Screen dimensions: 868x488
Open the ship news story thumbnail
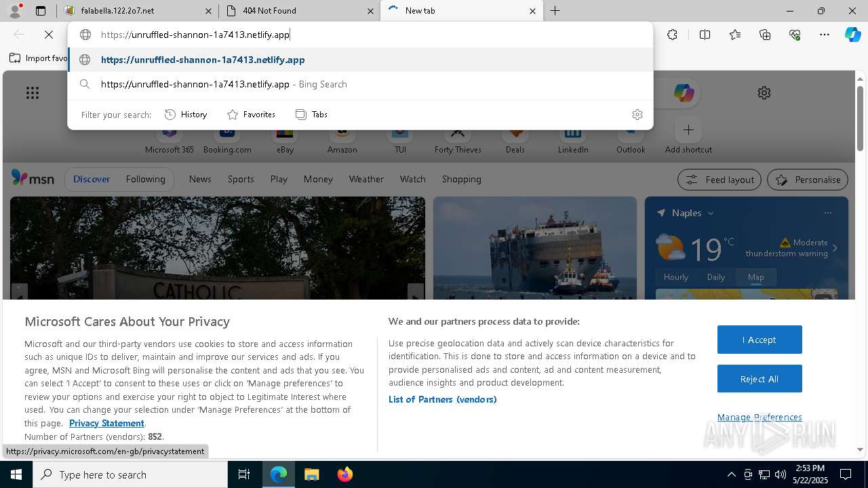(x=535, y=248)
